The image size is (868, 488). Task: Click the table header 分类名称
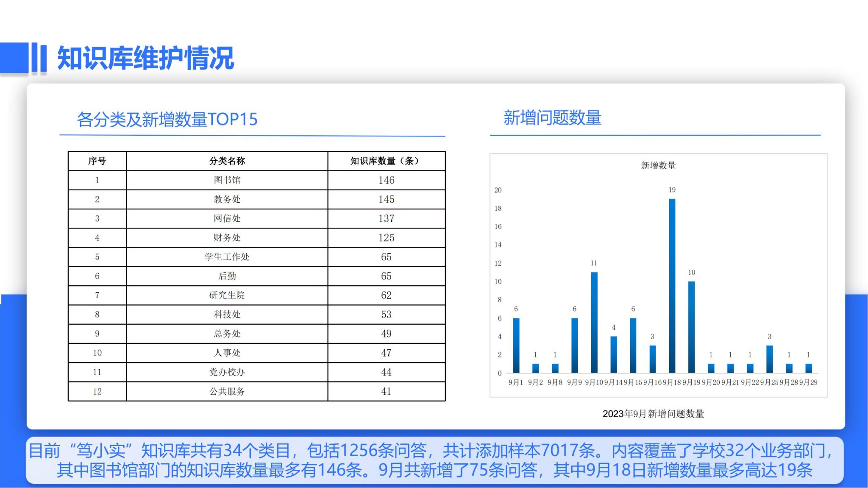tap(227, 161)
